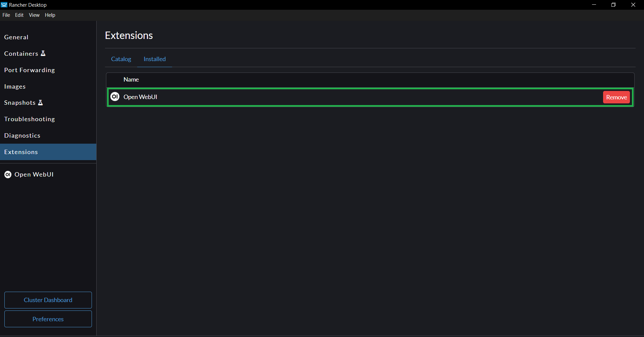Screen dimensions: 644x337
Task: Switch to the Catalog tab
Action: pos(121,59)
